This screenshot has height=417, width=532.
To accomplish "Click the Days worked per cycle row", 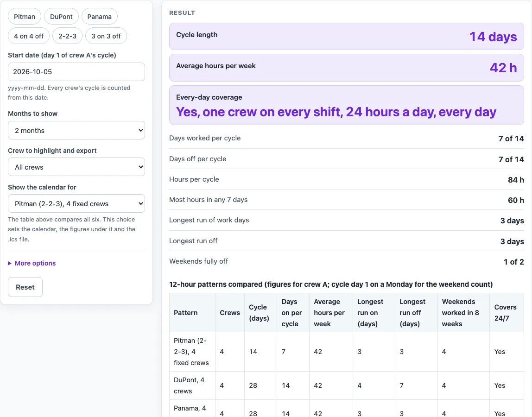I will coord(347,138).
